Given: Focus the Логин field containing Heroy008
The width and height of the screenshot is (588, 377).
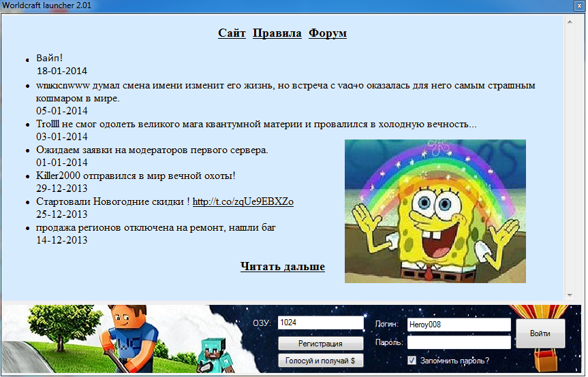Looking at the screenshot, I should 459,325.
